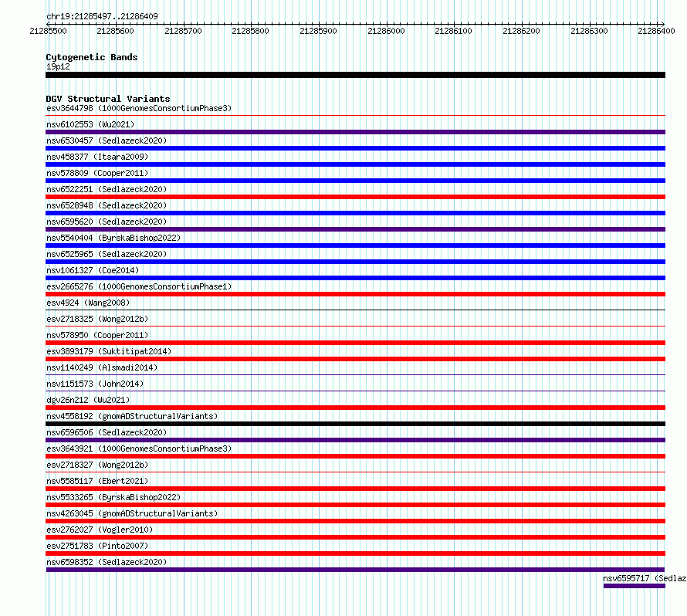This screenshot has width=687, height=616.
Task: Select the nsv6522251 (Sedlazeck2020) label
Action: tap(107, 189)
